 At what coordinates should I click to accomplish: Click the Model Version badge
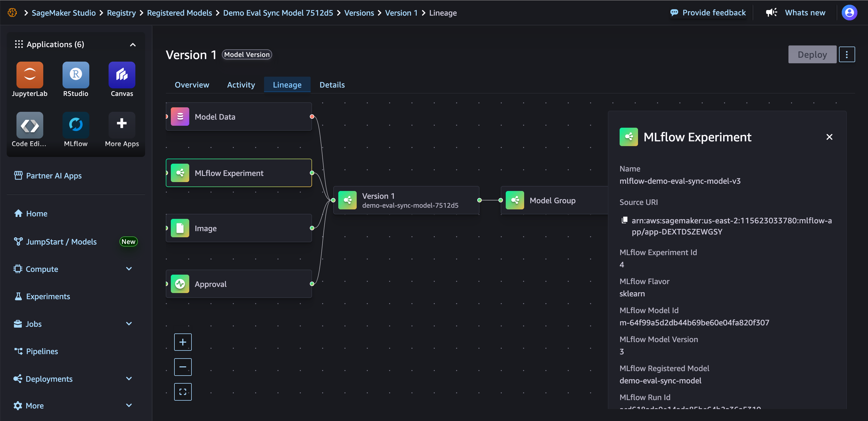point(247,55)
